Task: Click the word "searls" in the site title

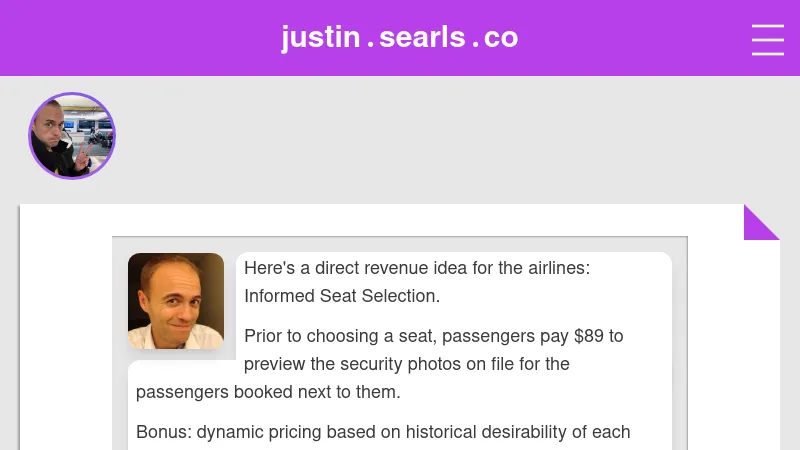Action: point(423,38)
